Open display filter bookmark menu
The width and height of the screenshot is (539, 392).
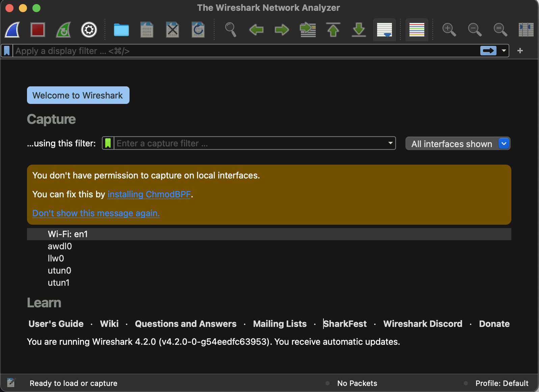7,51
